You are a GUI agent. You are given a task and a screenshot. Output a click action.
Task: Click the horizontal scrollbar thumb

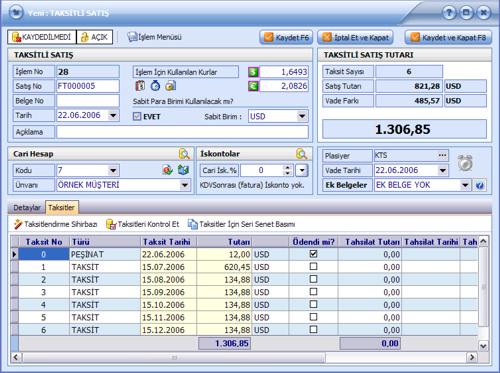tap(173, 358)
